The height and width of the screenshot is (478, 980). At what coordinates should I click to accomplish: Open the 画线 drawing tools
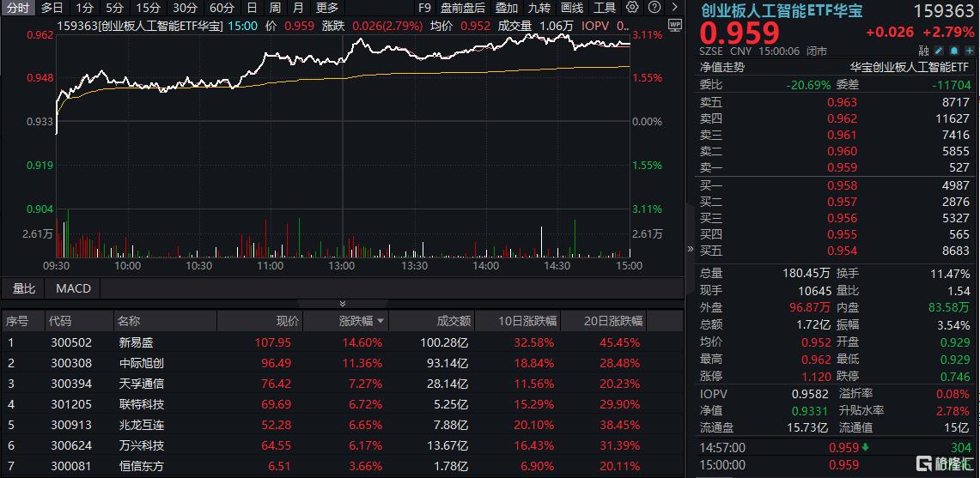coord(572,8)
